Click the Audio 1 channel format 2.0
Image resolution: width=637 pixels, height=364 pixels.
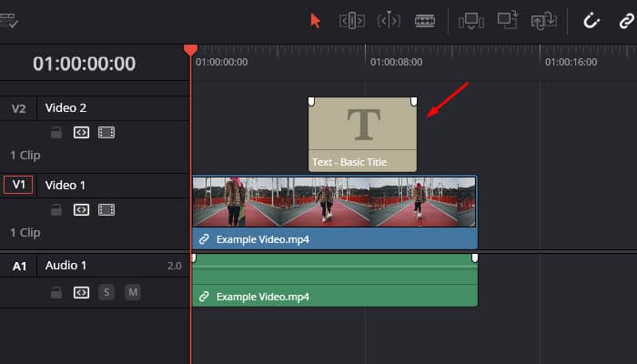[x=175, y=266]
